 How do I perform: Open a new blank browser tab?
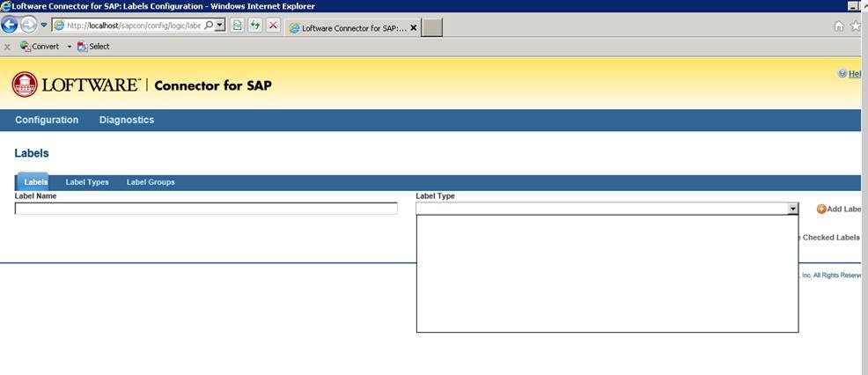[x=431, y=27]
